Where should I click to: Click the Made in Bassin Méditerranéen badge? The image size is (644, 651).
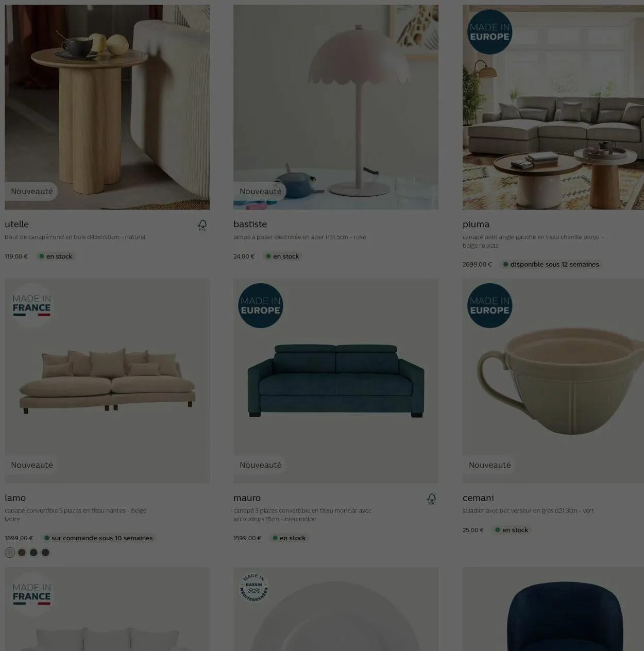[254, 588]
